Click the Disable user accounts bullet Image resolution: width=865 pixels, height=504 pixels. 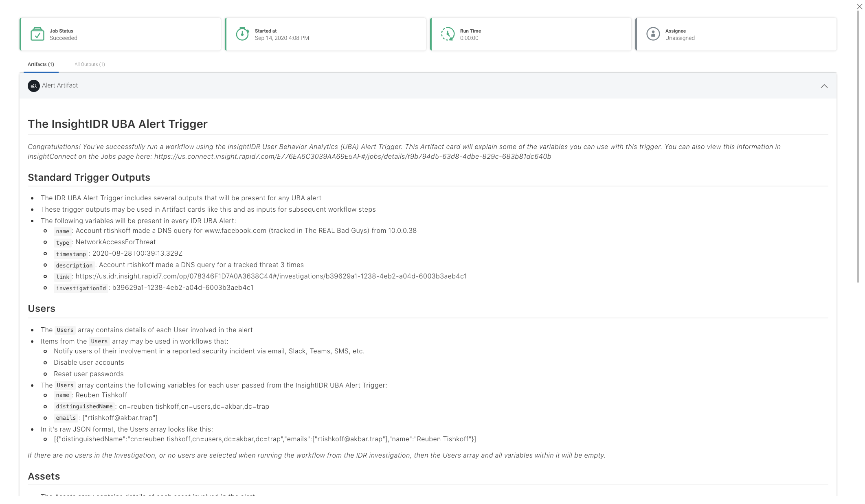pos(89,362)
